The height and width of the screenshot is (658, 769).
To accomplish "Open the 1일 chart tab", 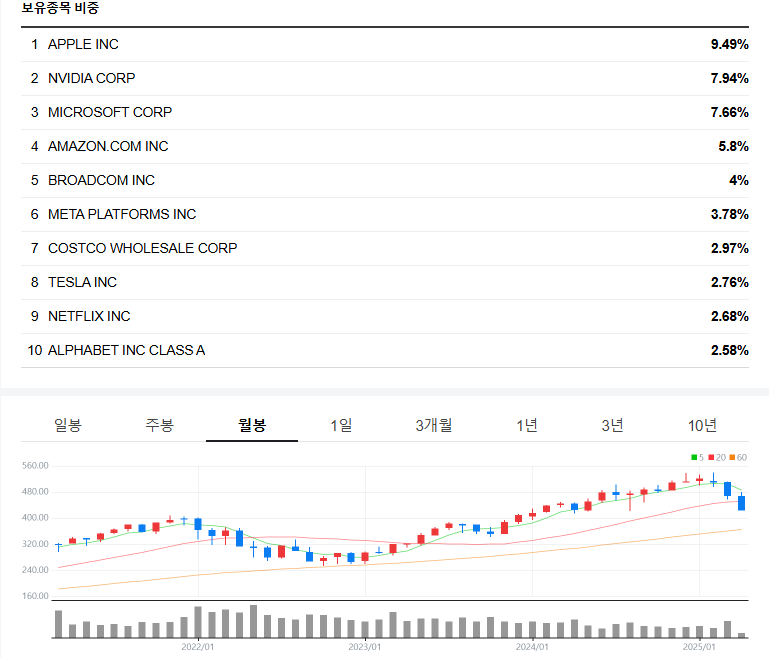I will [341, 425].
